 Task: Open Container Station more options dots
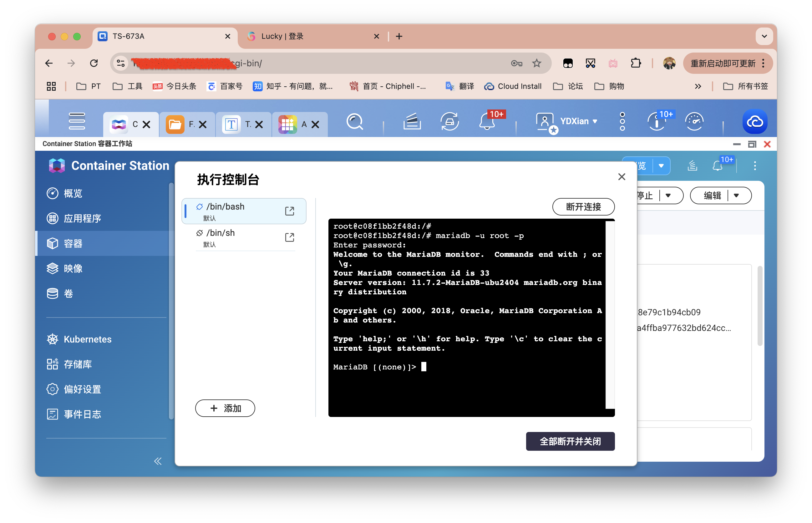755,165
